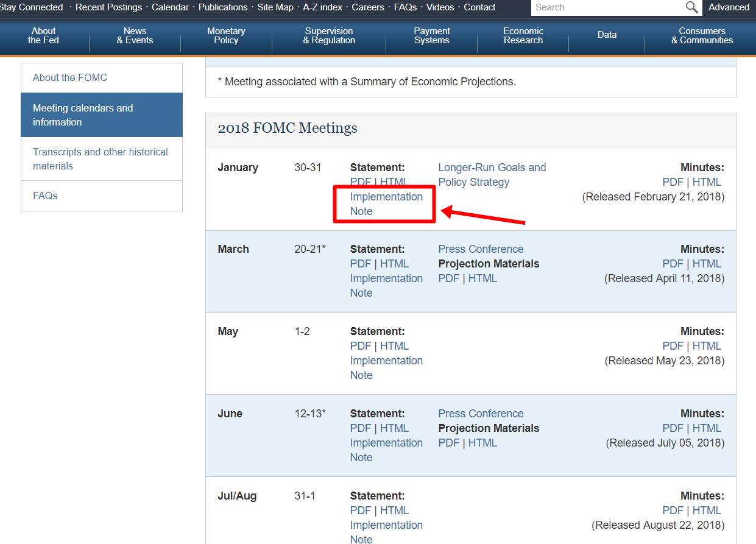
Task: Open March Projection Materials PDF
Action: (x=449, y=278)
